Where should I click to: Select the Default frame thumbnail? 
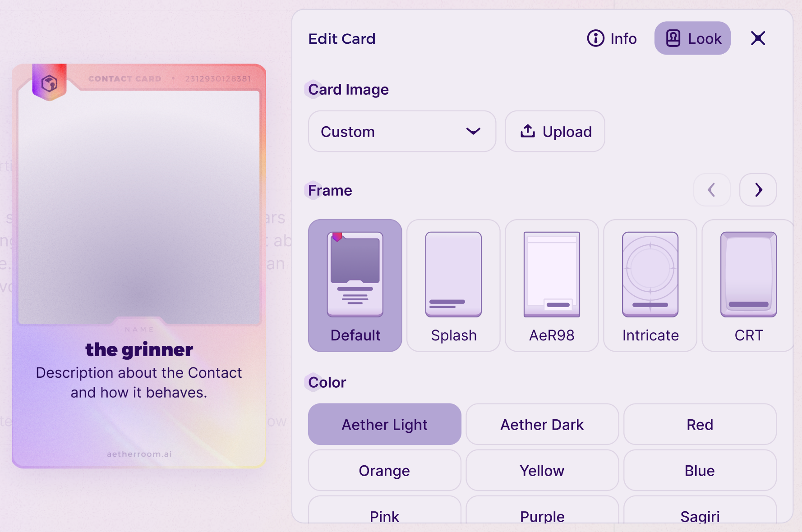coord(355,274)
